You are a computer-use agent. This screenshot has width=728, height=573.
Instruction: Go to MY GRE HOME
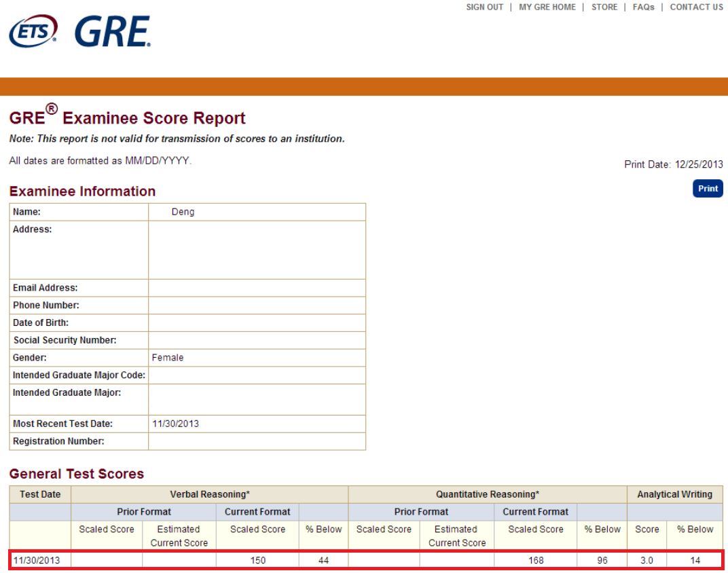coord(547,7)
